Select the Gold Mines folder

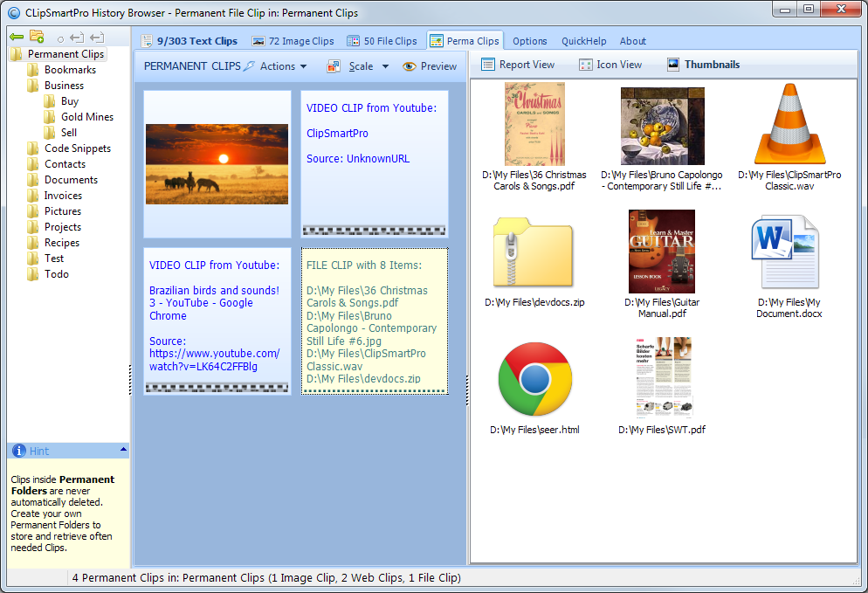86,117
